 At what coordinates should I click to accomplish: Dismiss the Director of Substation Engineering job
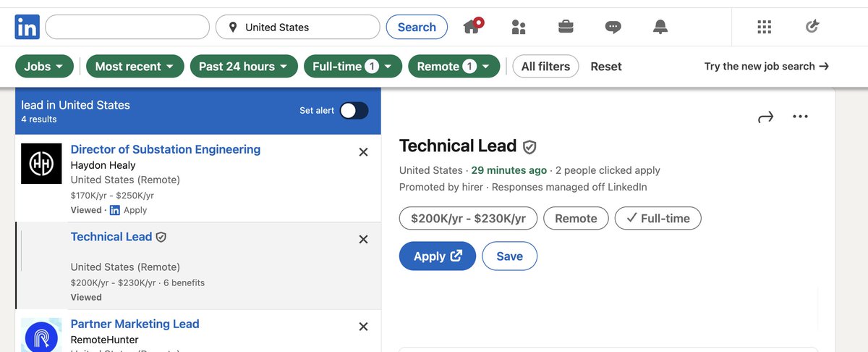(363, 152)
